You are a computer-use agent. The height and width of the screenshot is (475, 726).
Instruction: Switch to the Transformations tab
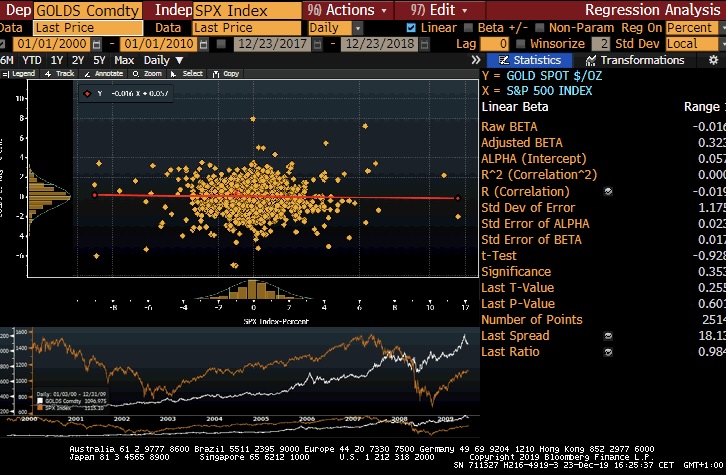click(x=635, y=60)
